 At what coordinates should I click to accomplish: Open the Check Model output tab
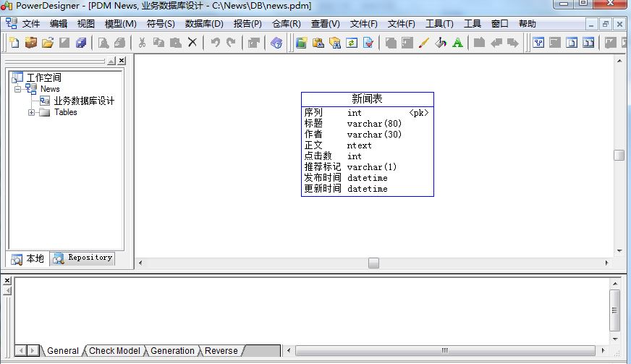pos(114,351)
